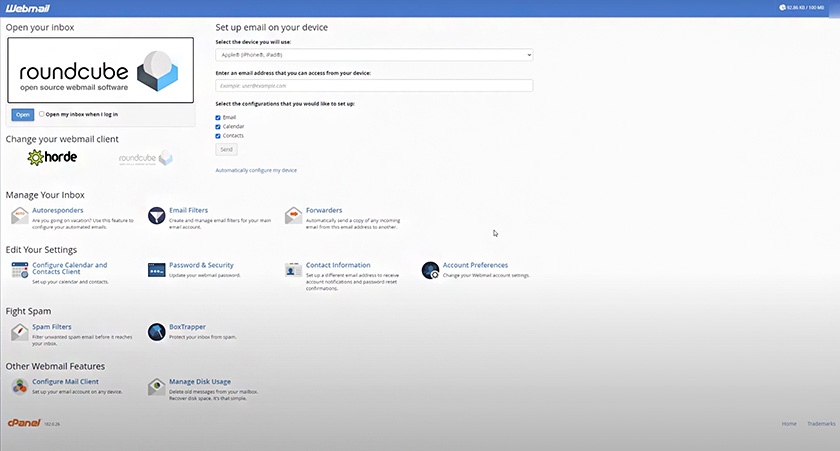Open the Configure Mail Client link
The image size is (840, 451).
[65, 382]
